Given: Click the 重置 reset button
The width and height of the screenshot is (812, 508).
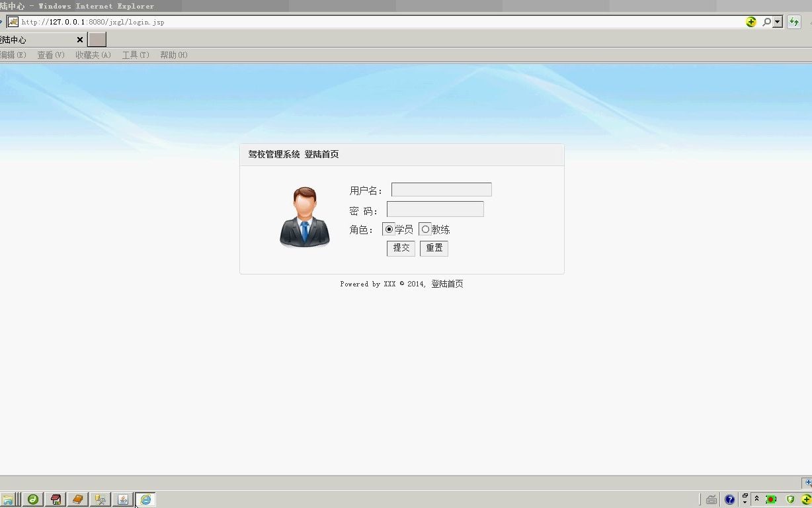Looking at the screenshot, I should (434, 248).
